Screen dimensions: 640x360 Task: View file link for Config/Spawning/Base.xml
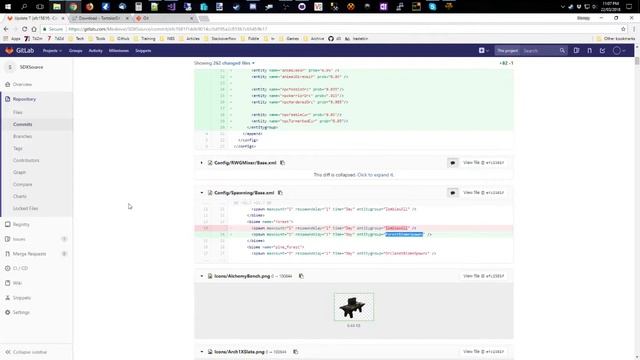pyautogui.click(x=483, y=193)
